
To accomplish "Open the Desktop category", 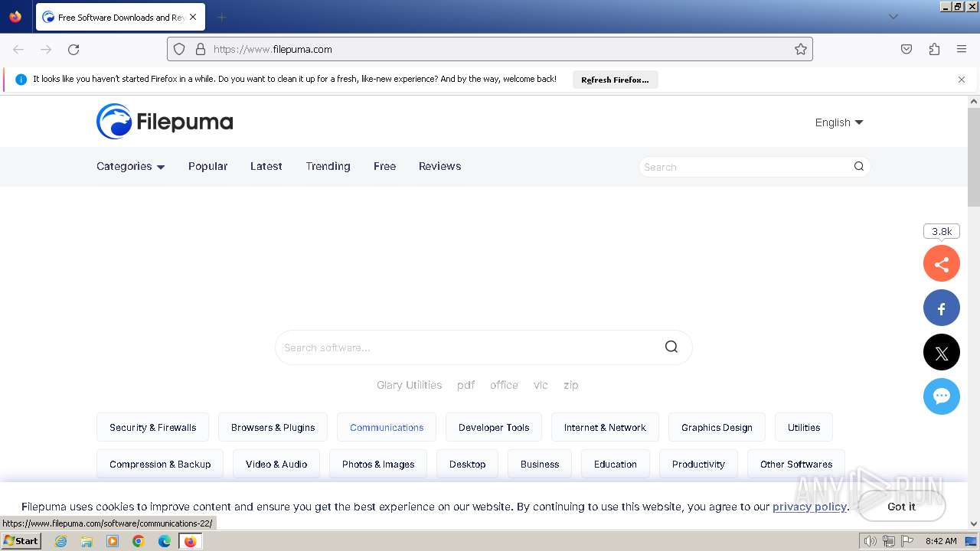I will coord(467,464).
